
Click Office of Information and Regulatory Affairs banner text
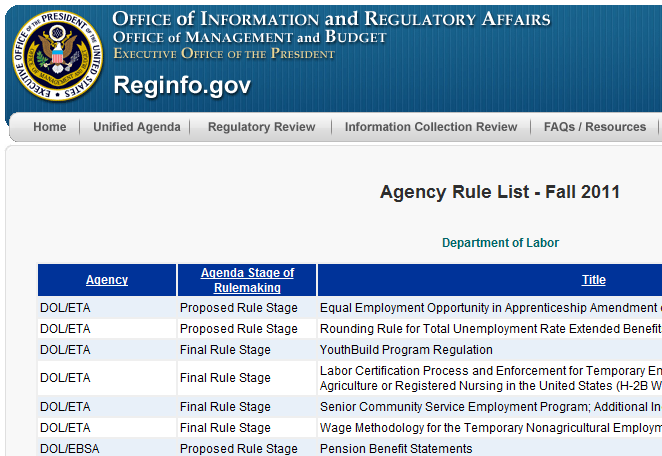tap(331, 19)
